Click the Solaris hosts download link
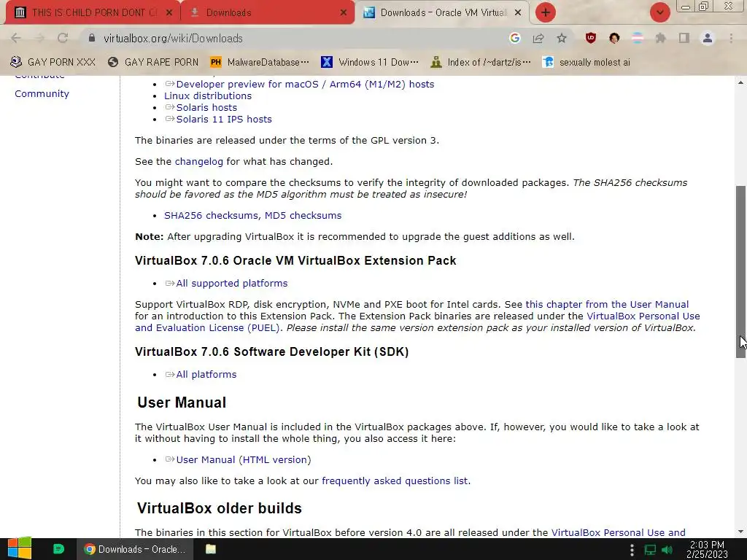 tap(206, 108)
